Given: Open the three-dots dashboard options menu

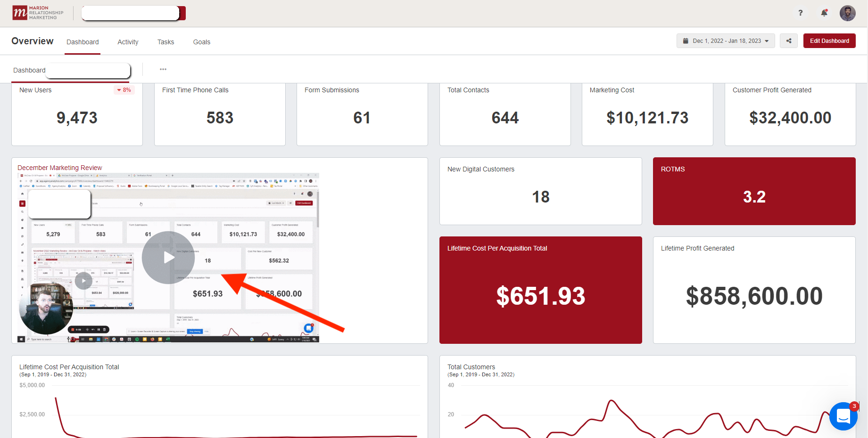Looking at the screenshot, I should [163, 70].
